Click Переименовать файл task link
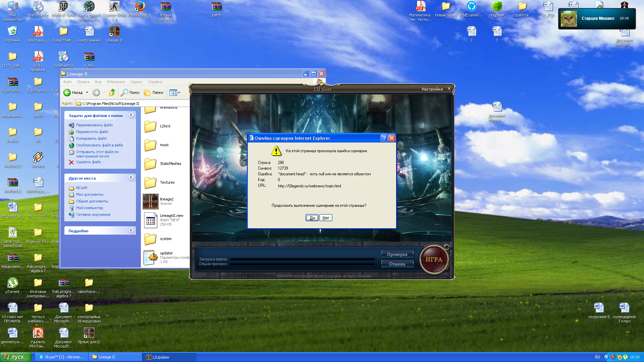Viewport: 644px width, 362px height. point(94,125)
